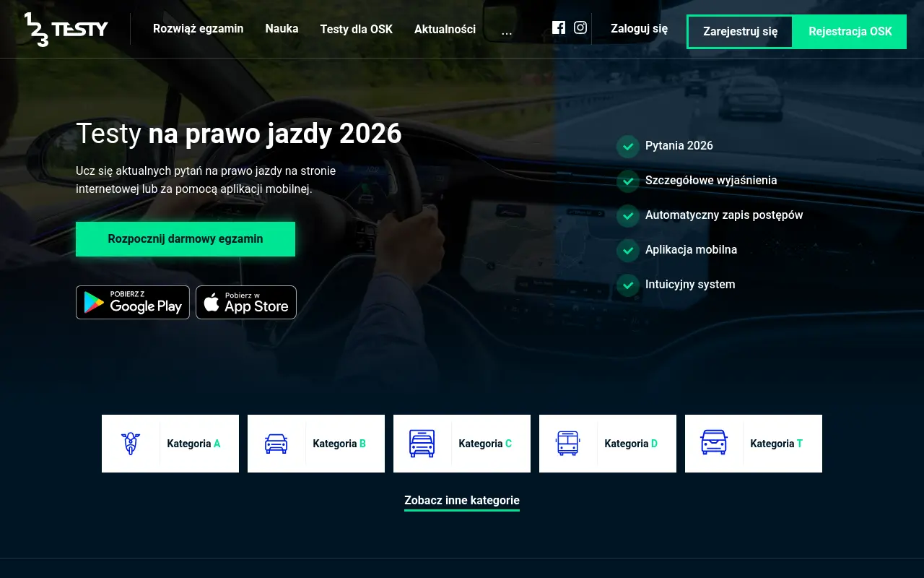This screenshot has width=924, height=578.
Task: Click the Intuicyjny system text
Action: point(690,285)
